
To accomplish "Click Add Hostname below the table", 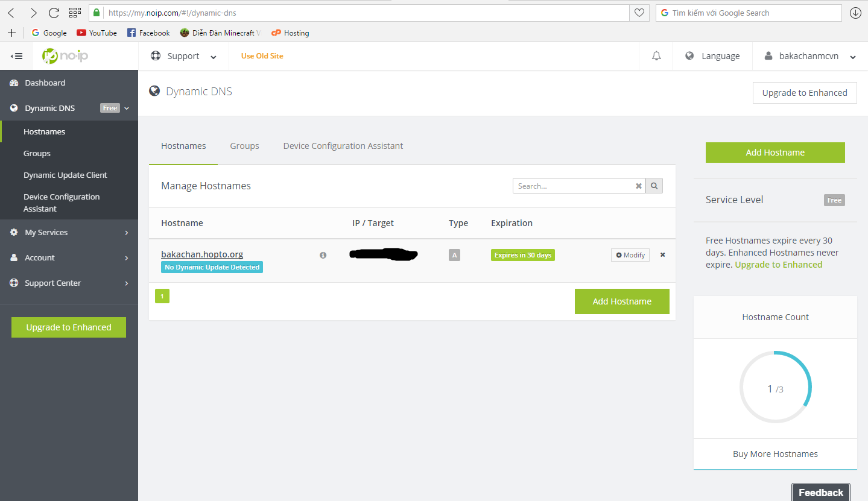I will click(622, 301).
